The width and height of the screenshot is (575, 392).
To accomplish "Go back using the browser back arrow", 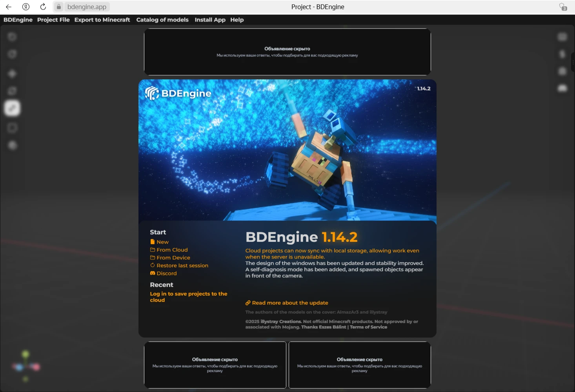I will pos(9,7).
